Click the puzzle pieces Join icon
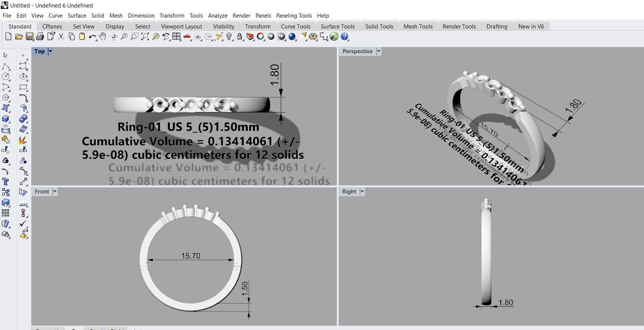644x330 pixels. coord(6,139)
